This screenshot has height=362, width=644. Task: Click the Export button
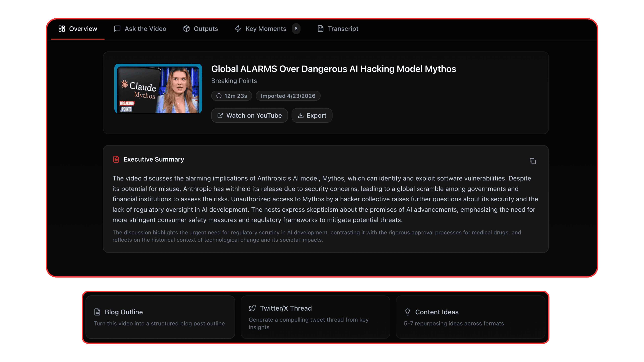pyautogui.click(x=312, y=115)
